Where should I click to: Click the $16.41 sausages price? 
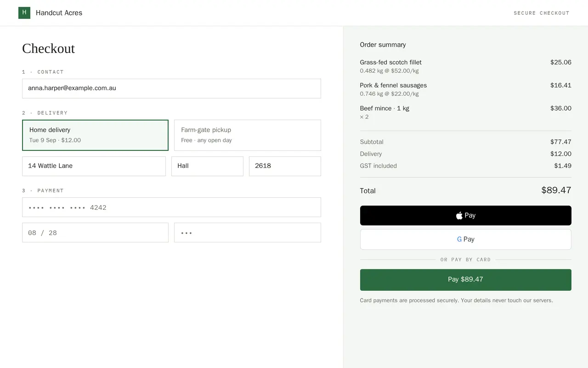click(561, 85)
